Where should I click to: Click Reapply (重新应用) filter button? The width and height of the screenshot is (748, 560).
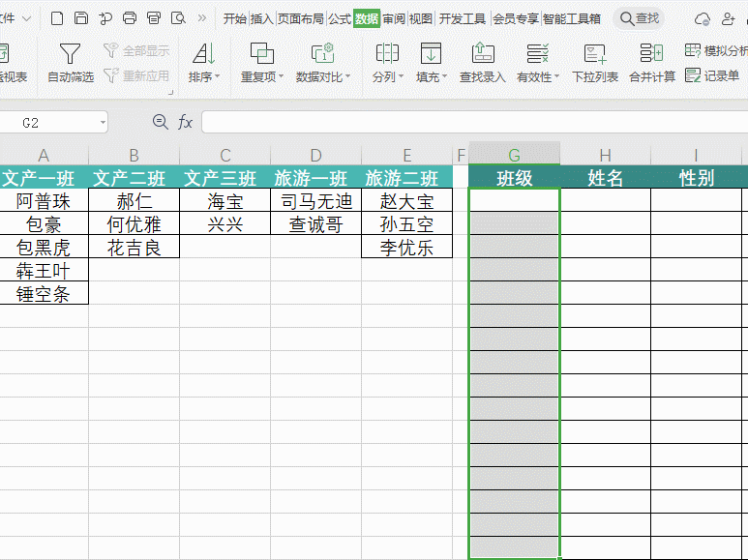coord(136,75)
